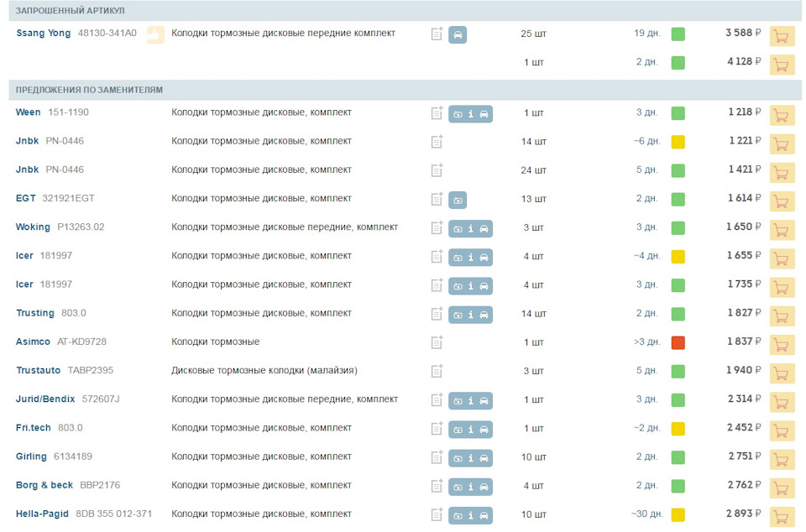Add Jurid/Bendix 572607J to cart
The height and width of the screenshot is (532, 806).
782,403
